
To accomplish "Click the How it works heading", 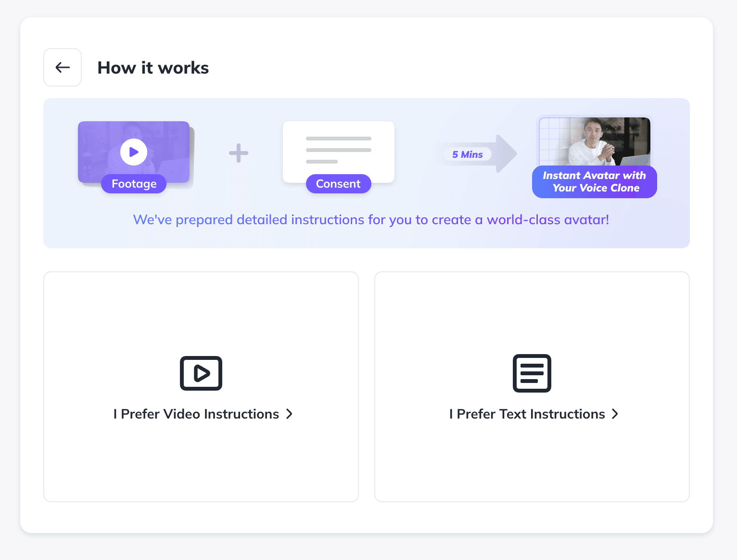I will click(153, 68).
